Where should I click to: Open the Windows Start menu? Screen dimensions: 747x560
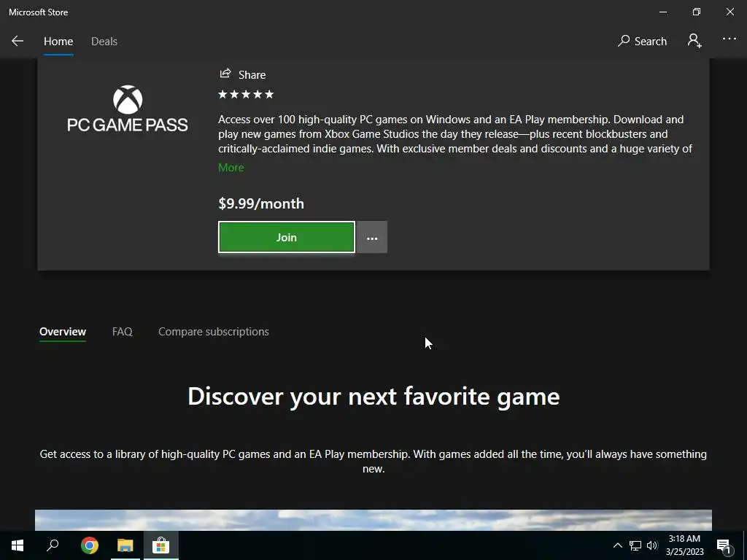(x=18, y=545)
